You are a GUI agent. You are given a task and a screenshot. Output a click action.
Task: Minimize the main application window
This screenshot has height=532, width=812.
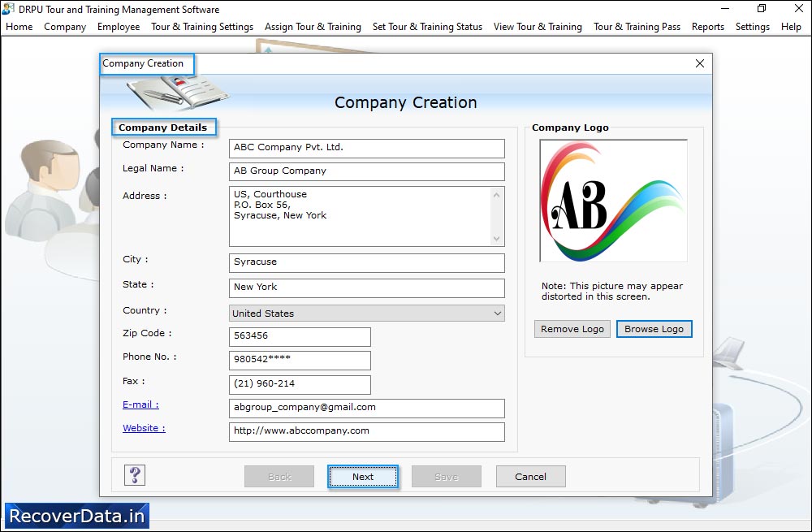tap(725, 8)
